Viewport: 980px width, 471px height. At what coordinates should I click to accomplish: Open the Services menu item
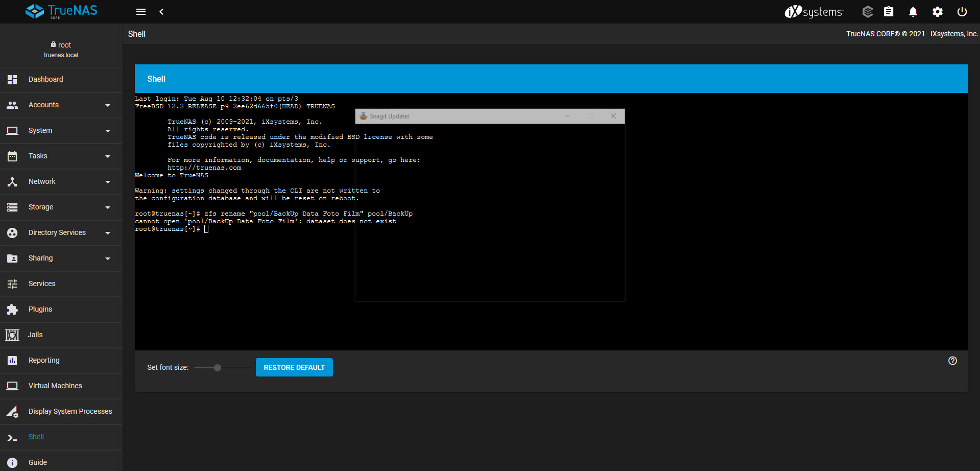pos(61,284)
